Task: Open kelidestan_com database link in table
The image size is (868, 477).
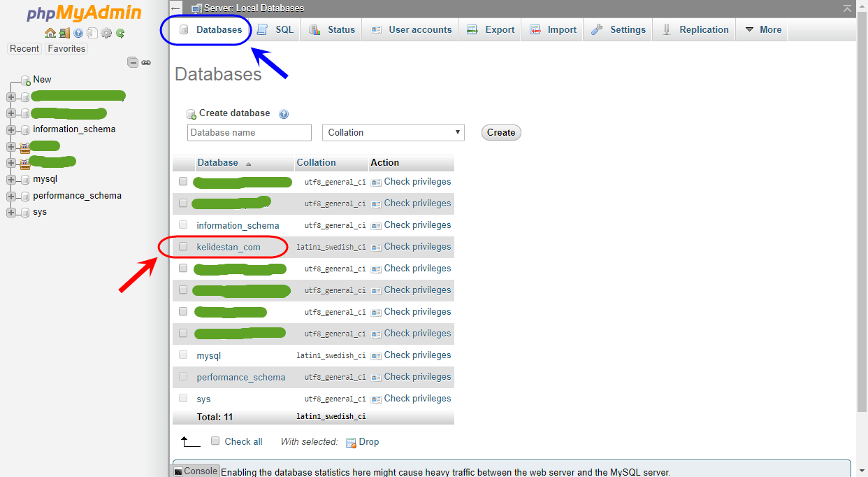Action: pyautogui.click(x=229, y=247)
